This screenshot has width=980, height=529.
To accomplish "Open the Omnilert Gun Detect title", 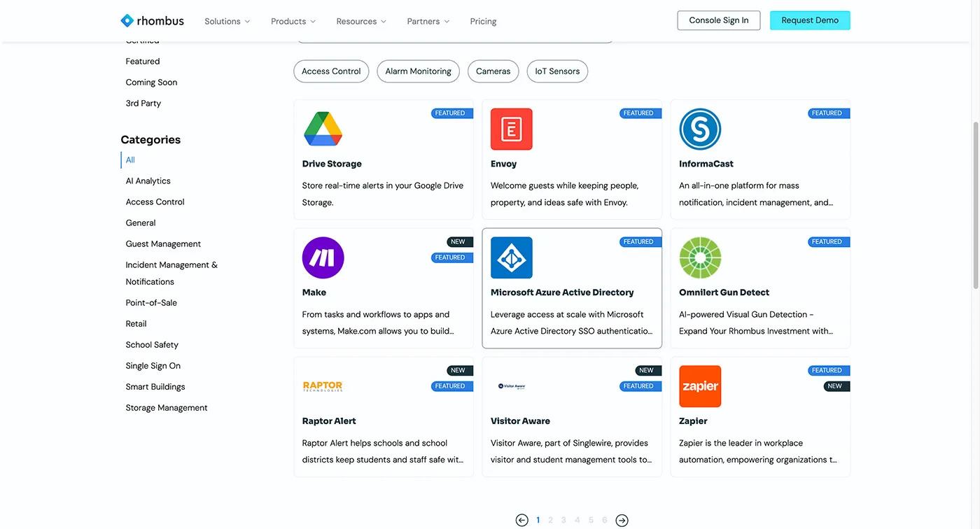I will [724, 292].
